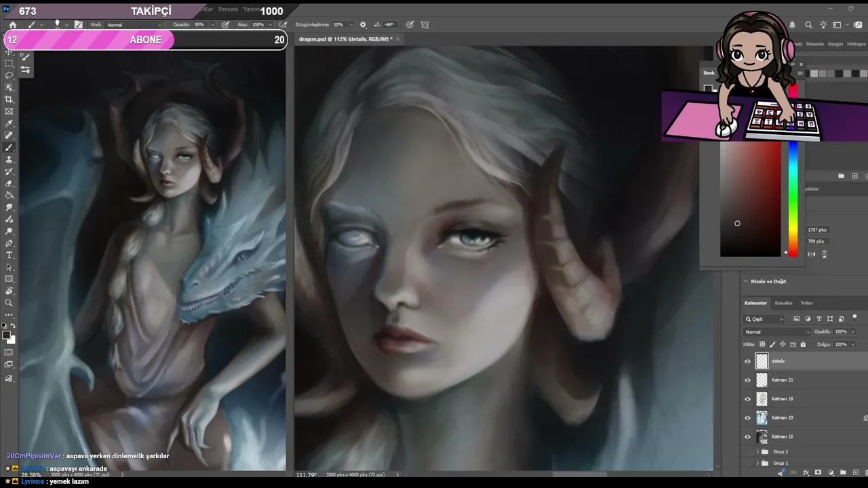Viewport: 868px width, 488px height.
Task: Open the smoothing options gear
Action: click(x=363, y=24)
